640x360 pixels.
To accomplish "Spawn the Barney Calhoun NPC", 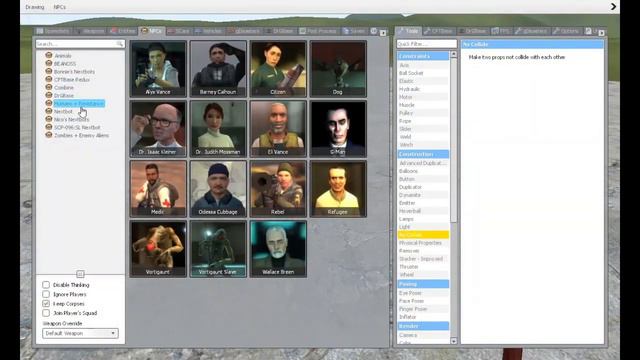I will coord(218,69).
